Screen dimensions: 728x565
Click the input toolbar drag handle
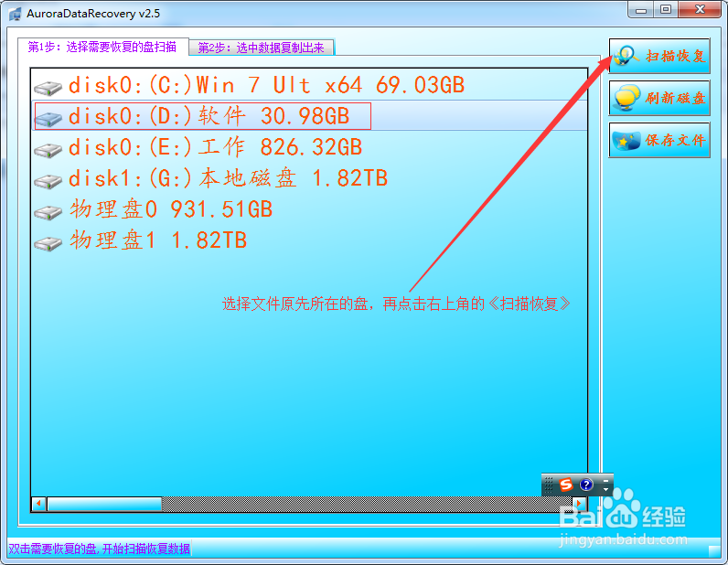[x=549, y=485]
